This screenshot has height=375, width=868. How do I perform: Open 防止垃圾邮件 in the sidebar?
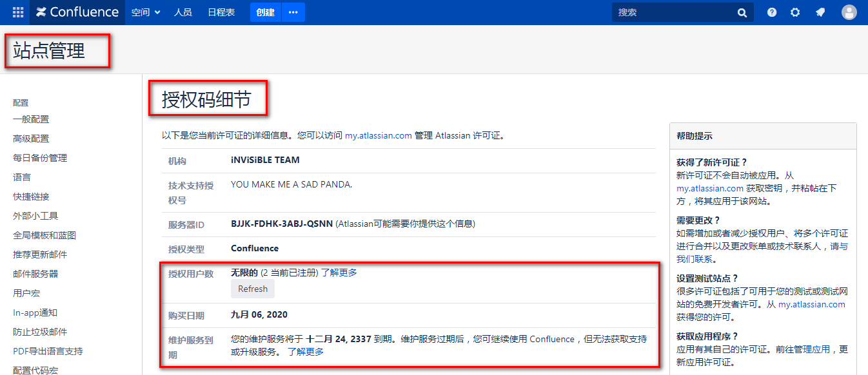[40, 332]
